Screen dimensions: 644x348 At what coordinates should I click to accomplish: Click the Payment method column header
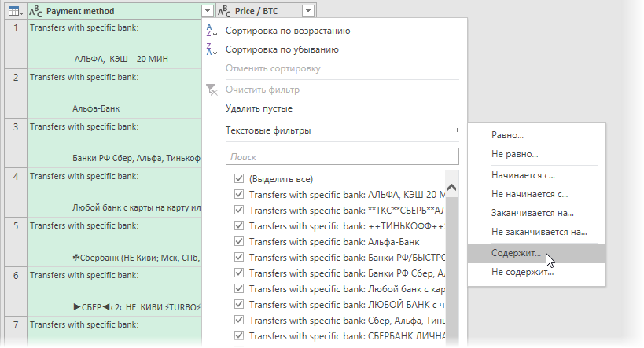pos(121,11)
